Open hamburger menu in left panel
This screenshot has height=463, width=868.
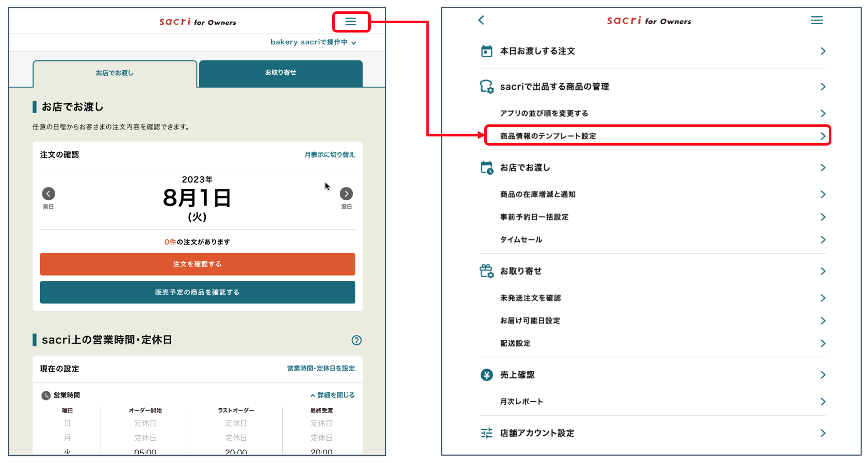click(x=351, y=21)
